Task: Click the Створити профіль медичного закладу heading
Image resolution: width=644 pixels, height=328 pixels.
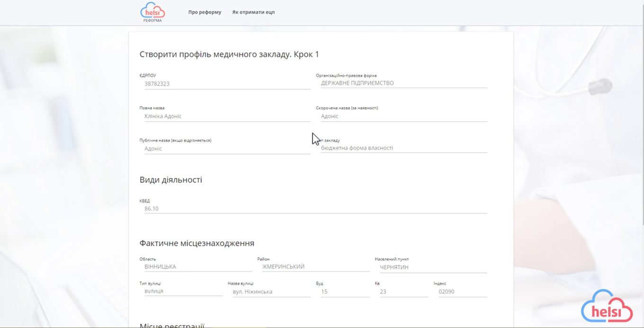Action: pyautogui.click(x=229, y=55)
